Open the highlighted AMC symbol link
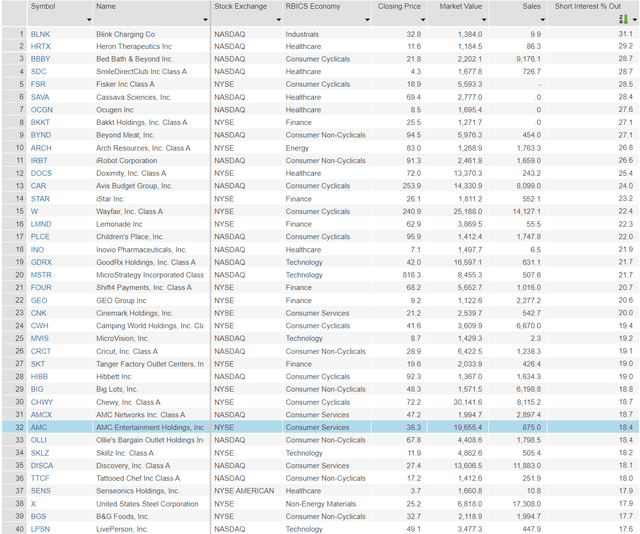The image size is (640, 534). (x=39, y=427)
